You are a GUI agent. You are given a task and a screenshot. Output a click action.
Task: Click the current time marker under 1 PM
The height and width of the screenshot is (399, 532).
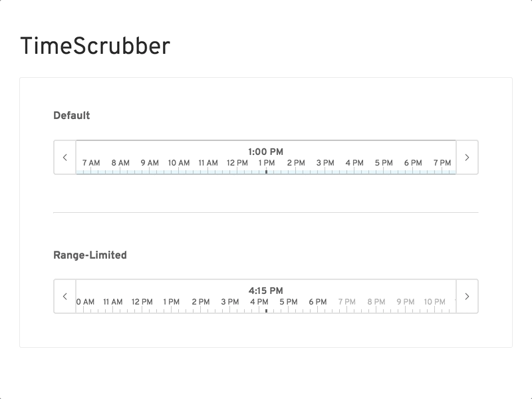pos(267,172)
